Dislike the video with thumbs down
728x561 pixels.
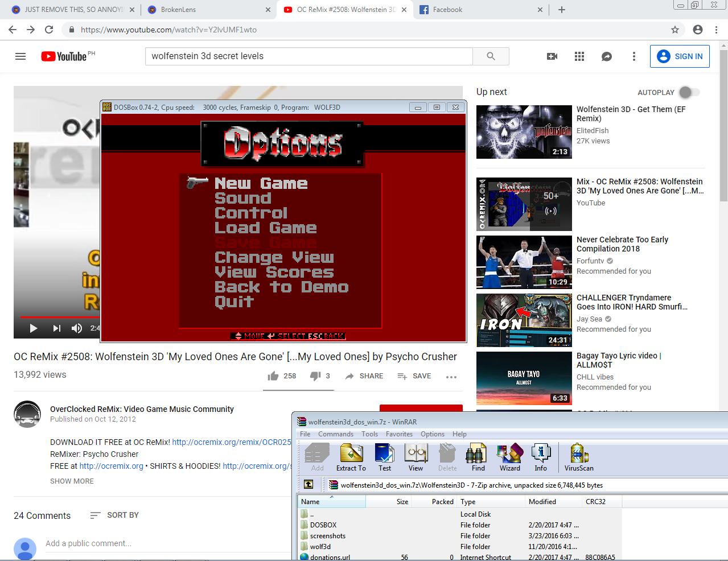point(315,376)
